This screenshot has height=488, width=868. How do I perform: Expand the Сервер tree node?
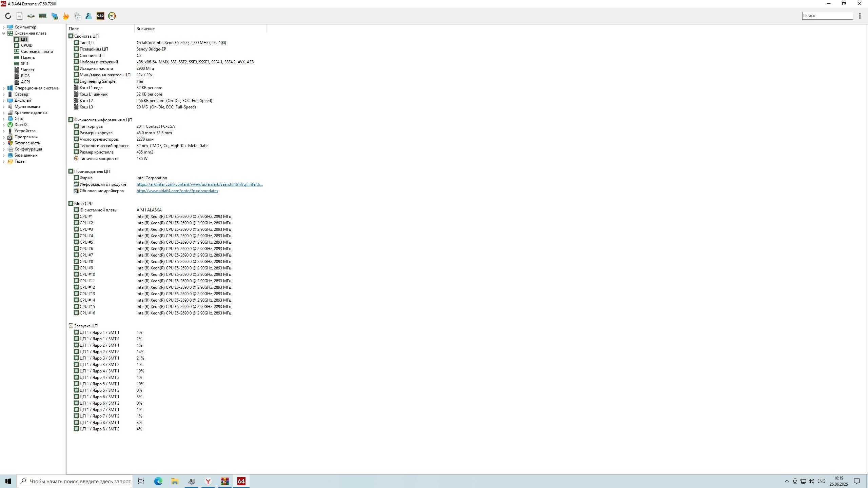(3, 94)
